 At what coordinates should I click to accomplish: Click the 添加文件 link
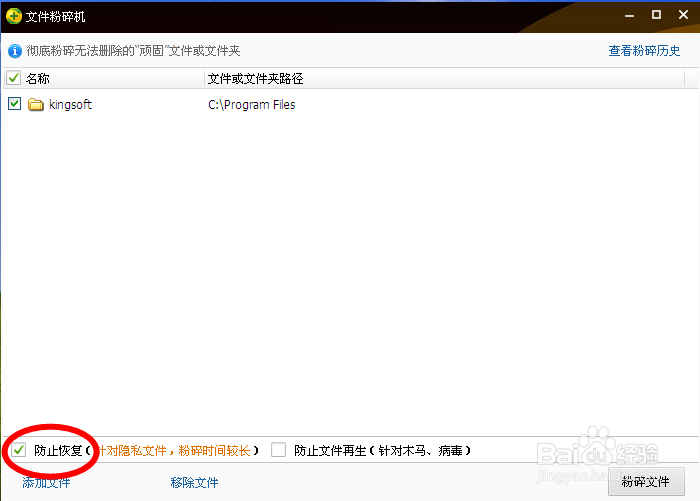point(46,483)
